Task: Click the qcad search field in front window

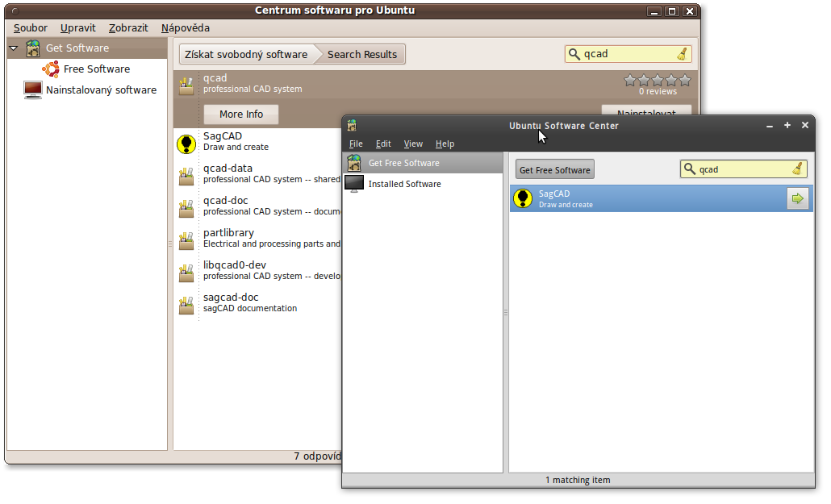Action: [744, 169]
